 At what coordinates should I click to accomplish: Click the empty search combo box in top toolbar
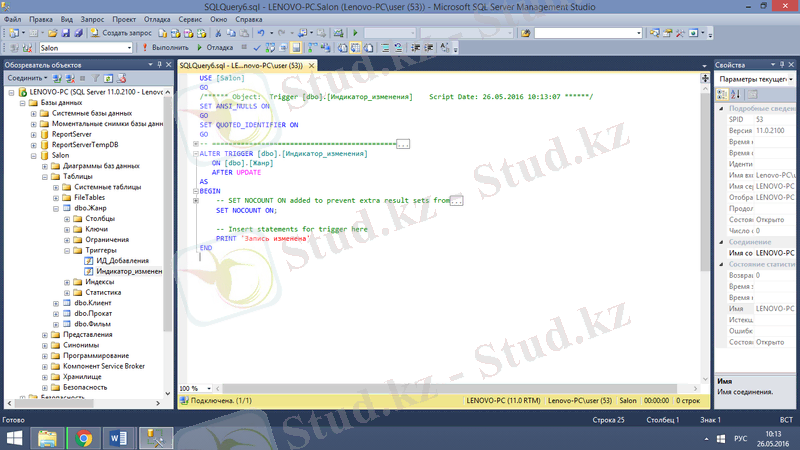point(587,33)
